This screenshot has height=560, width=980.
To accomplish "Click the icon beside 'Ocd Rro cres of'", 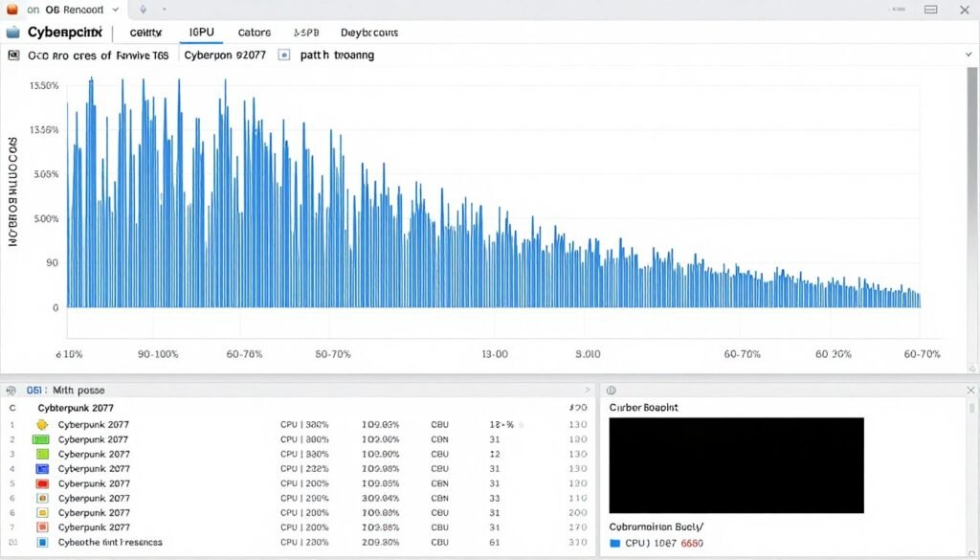I will (13, 55).
